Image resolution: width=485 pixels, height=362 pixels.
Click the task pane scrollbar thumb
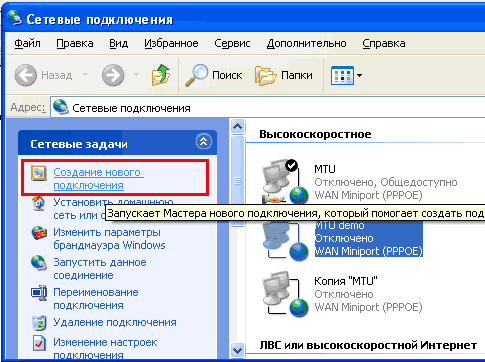point(237,181)
